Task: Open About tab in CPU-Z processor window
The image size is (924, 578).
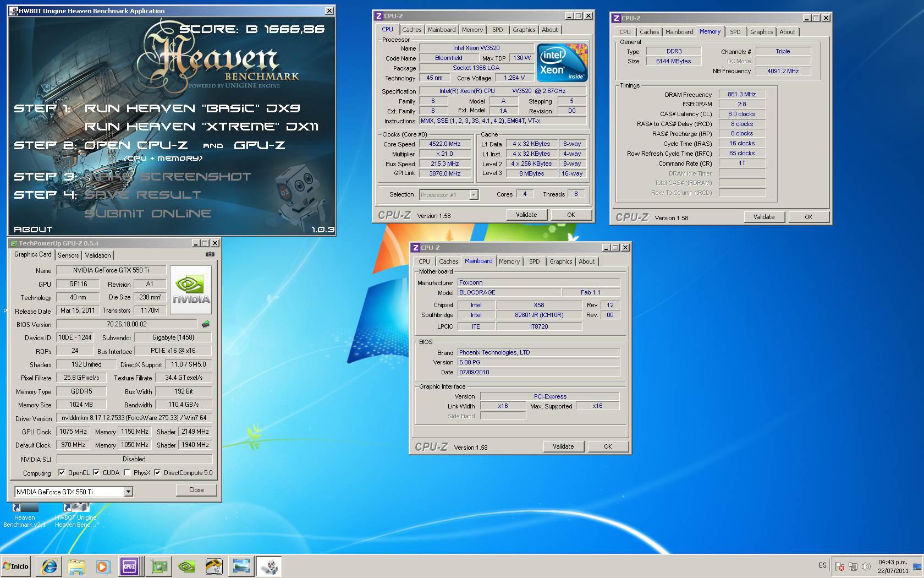Action: [x=549, y=30]
